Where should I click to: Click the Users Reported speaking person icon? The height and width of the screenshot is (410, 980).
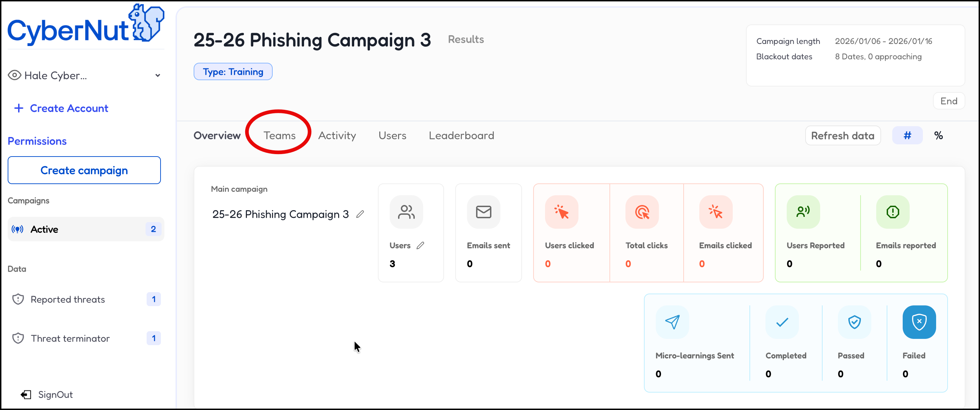coord(803,212)
